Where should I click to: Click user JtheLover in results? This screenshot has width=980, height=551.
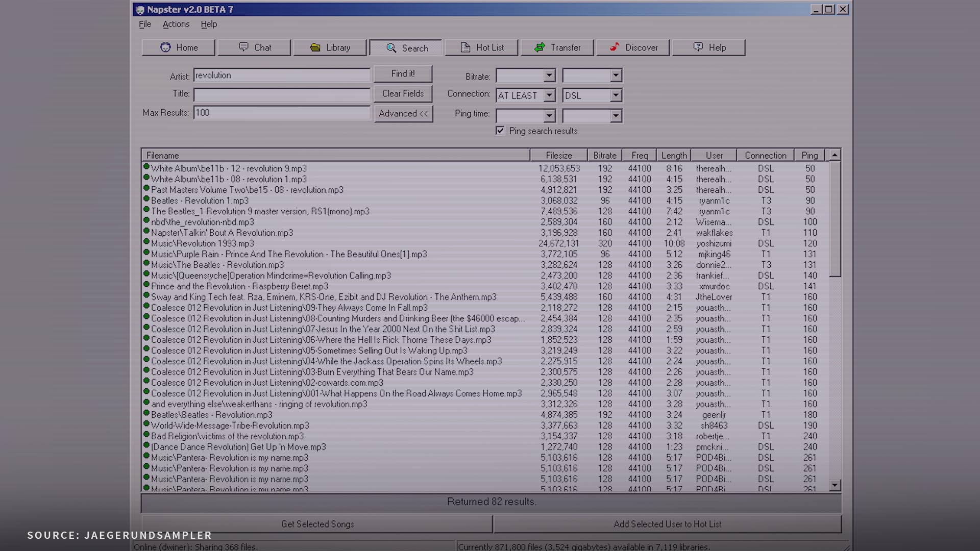pyautogui.click(x=714, y=297)
